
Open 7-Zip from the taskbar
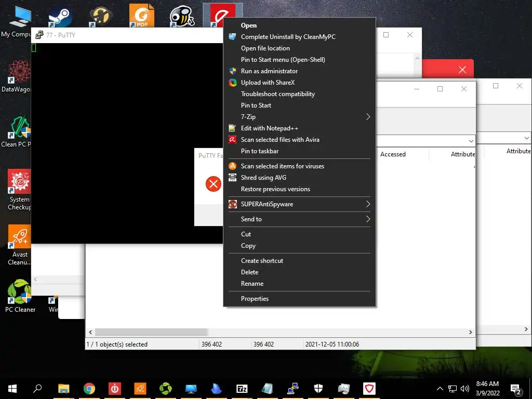(x=242, y=389)
